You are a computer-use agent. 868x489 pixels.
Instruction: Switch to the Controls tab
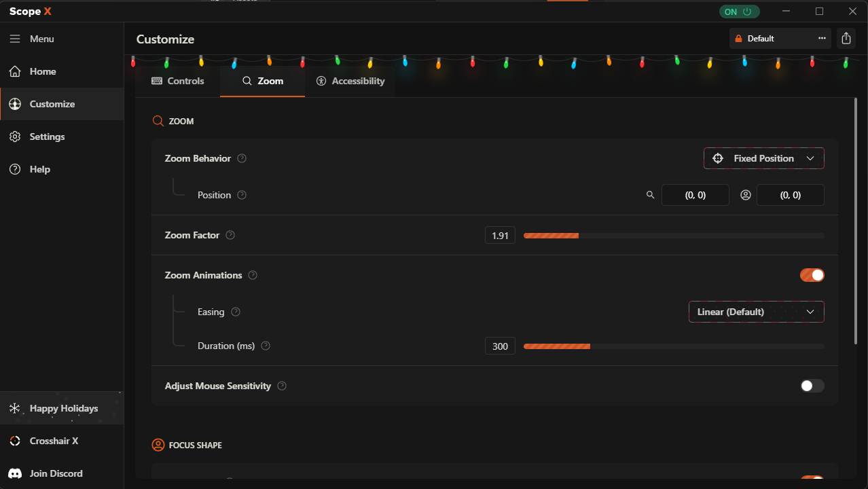(177, 81)
